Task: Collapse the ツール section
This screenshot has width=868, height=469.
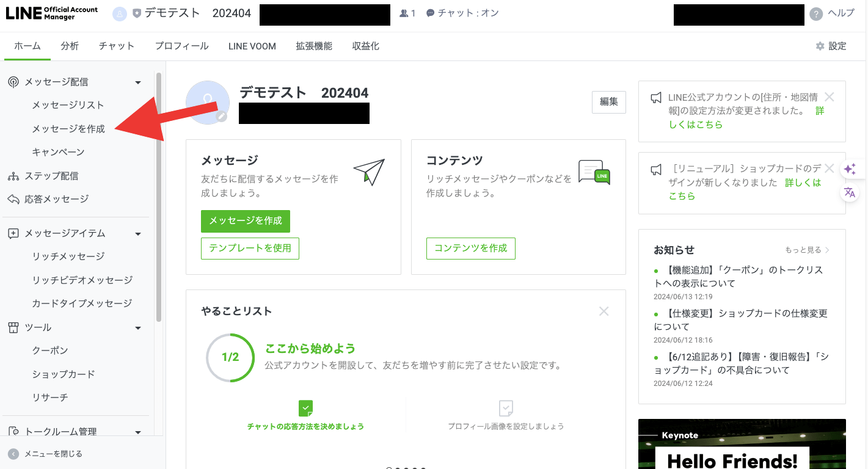Action: [138, 329]
